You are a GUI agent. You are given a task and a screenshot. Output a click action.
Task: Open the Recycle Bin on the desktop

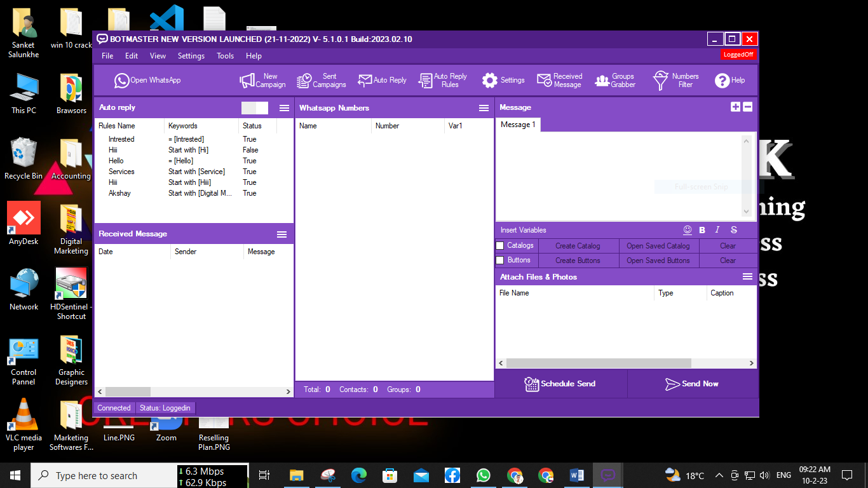24,159
